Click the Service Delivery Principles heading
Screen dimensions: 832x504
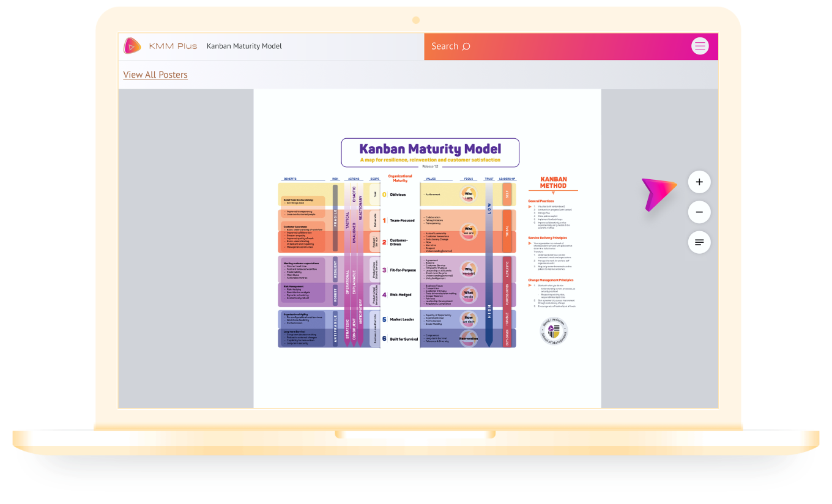[548, 237]
